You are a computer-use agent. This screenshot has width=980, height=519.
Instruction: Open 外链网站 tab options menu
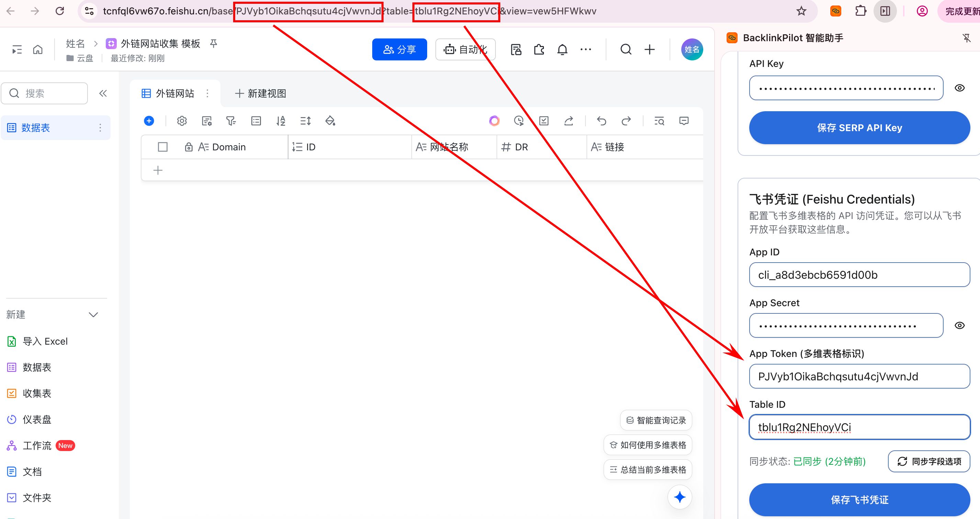(207, 93)
